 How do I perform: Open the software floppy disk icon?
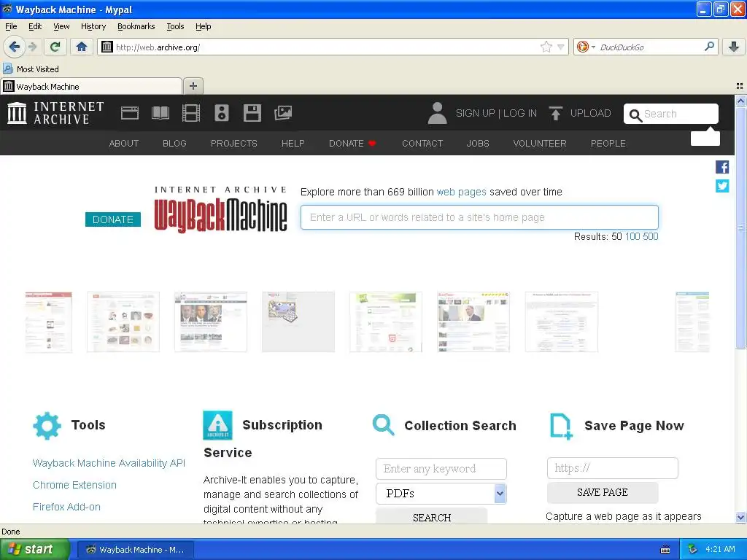(252, 113)
